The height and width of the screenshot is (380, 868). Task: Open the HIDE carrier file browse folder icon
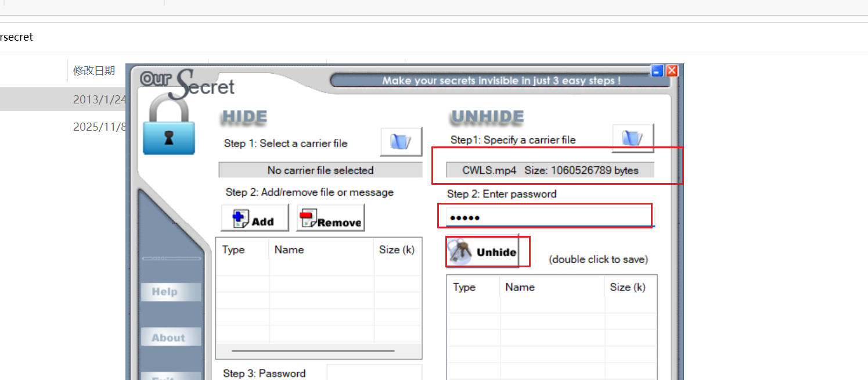click(x=401, y=142)
